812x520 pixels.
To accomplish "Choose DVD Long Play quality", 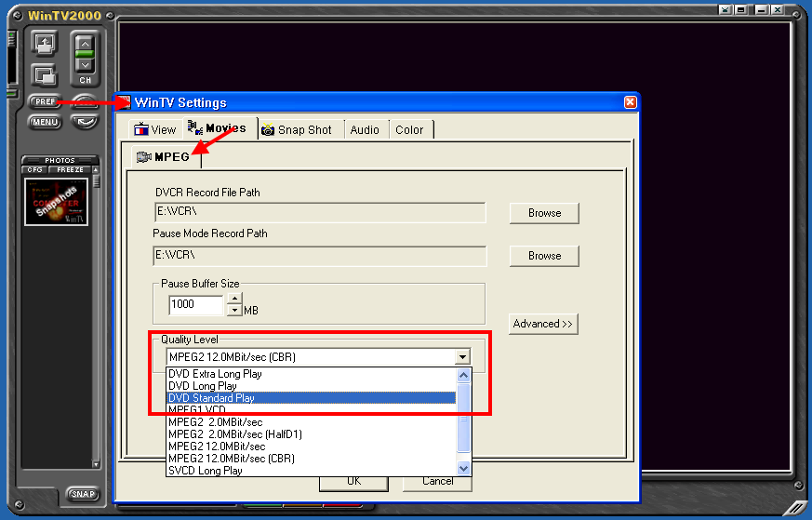I will 312,386.
